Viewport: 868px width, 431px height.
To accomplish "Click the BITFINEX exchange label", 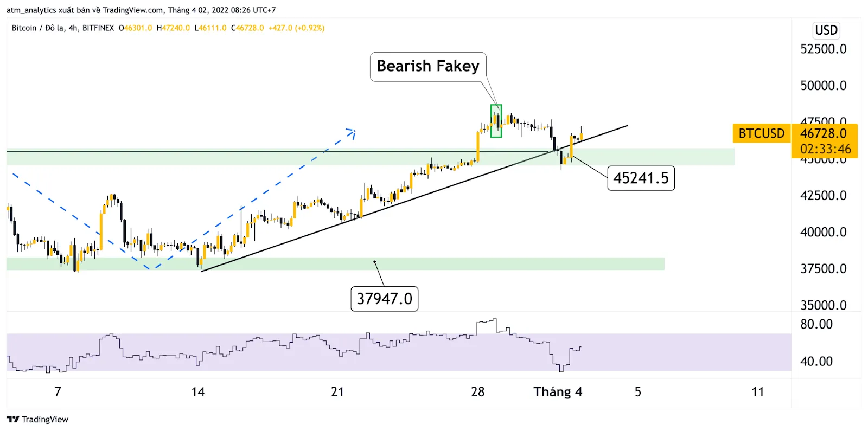I will (x=98, y=28).
